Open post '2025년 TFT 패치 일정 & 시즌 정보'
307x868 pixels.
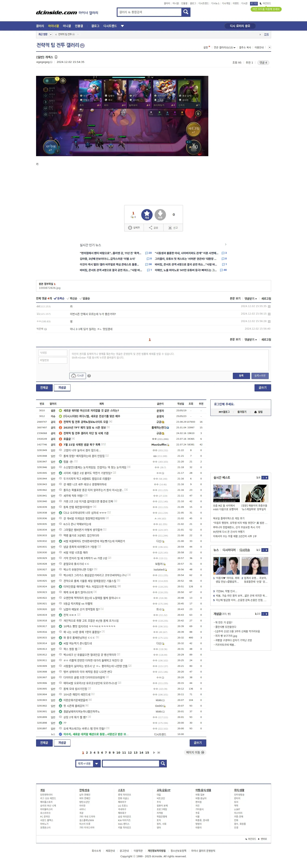(x=85, y=428)
